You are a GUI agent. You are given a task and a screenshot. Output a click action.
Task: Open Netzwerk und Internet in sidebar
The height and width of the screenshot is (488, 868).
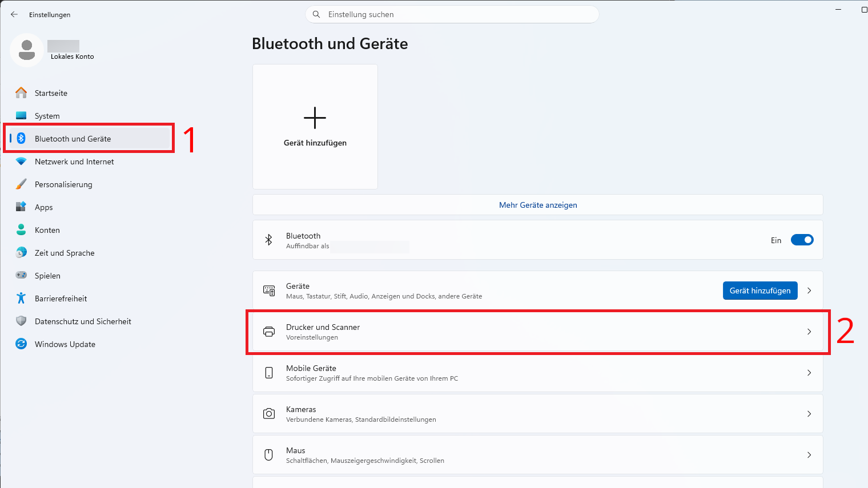[74, 162]
